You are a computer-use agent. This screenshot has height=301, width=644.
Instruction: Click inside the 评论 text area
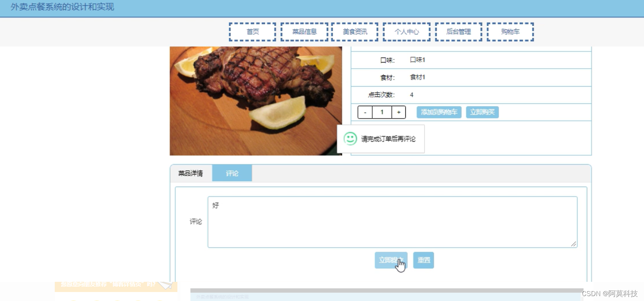(x=392, y=222)
